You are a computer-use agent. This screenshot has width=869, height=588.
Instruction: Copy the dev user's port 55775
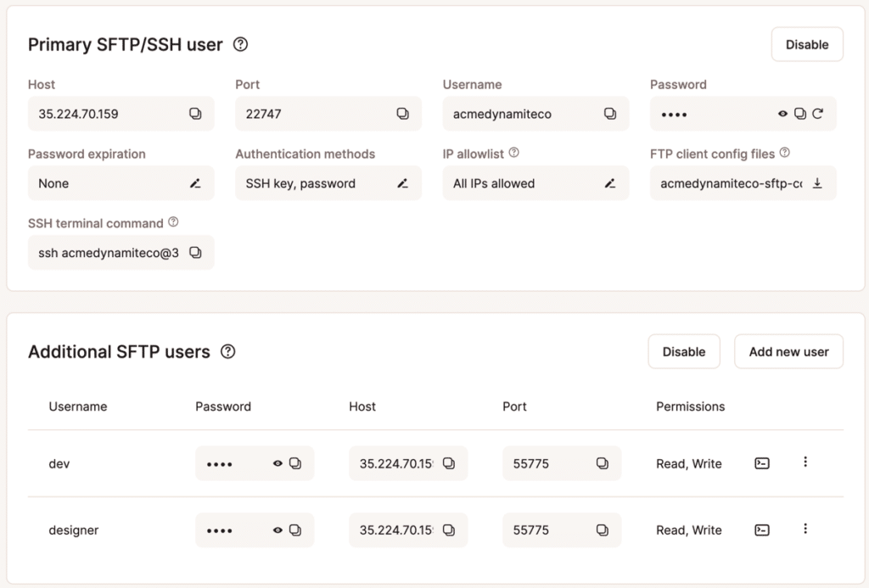click(x=603, y=463)
